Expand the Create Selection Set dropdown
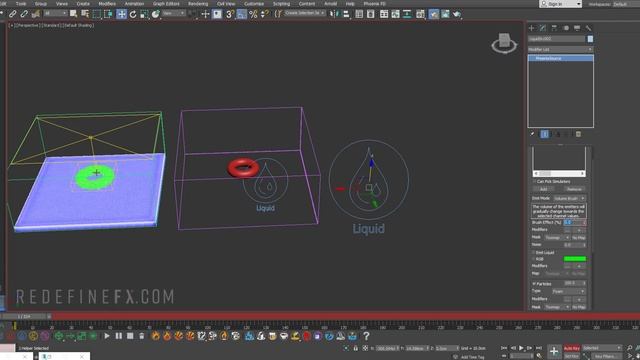 (305, 13)
